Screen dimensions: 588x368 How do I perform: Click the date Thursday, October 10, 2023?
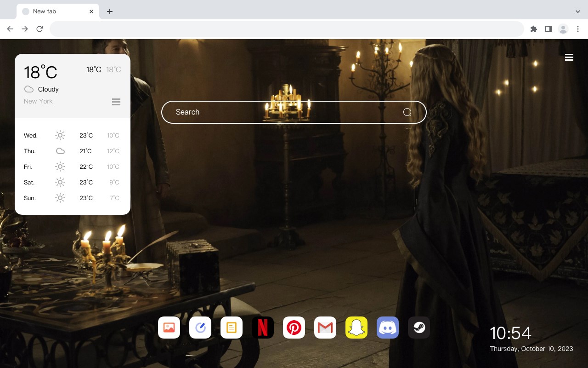531,349
